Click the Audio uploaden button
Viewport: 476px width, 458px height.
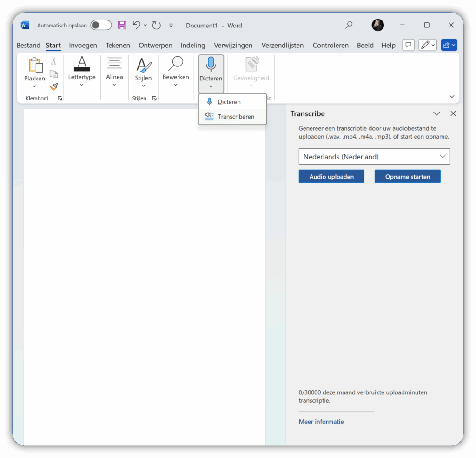pyautogui.click(x=331, y=177)
